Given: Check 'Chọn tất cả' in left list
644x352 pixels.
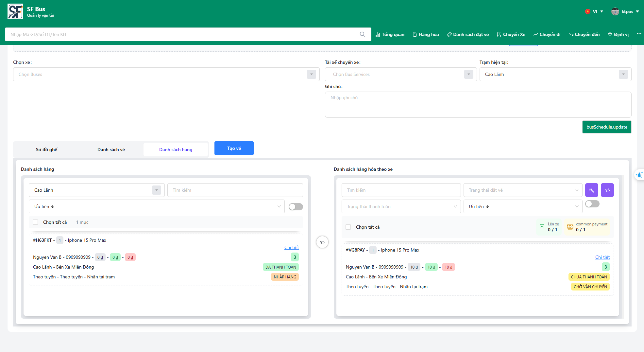Looking at the screenshot, I should (36, 222).
